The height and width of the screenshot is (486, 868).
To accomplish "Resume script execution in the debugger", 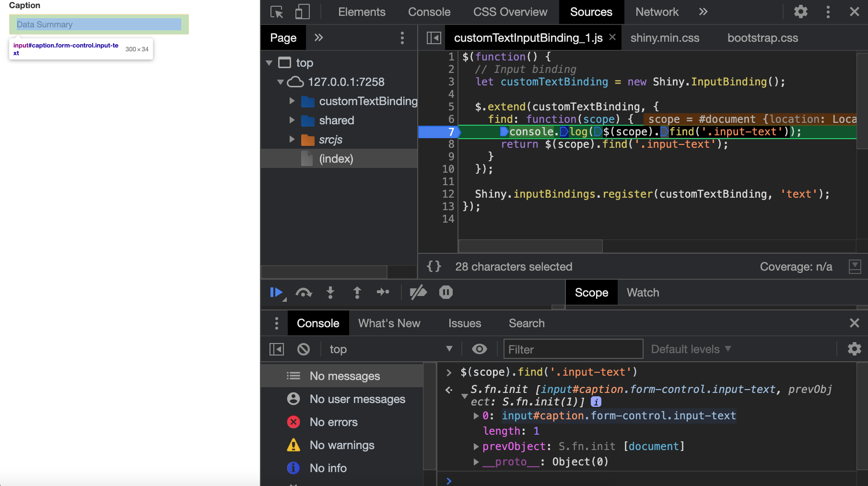I will coord(276,292).
